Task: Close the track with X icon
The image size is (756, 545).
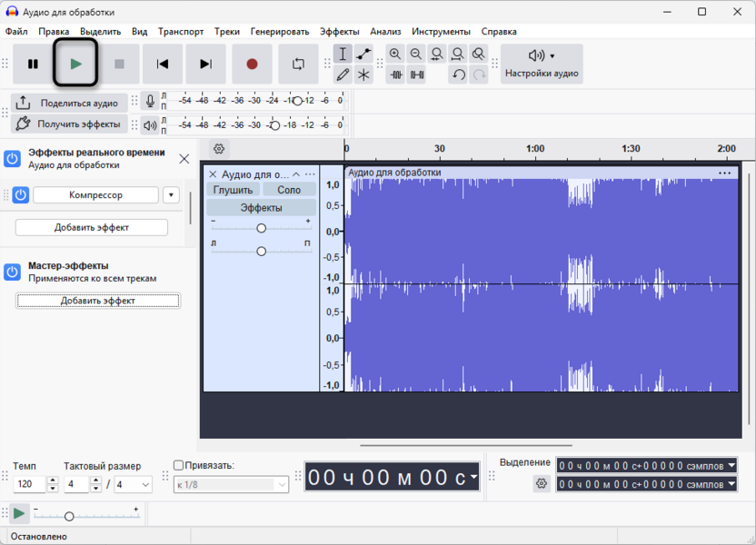Action: click(x=213, y=174)
